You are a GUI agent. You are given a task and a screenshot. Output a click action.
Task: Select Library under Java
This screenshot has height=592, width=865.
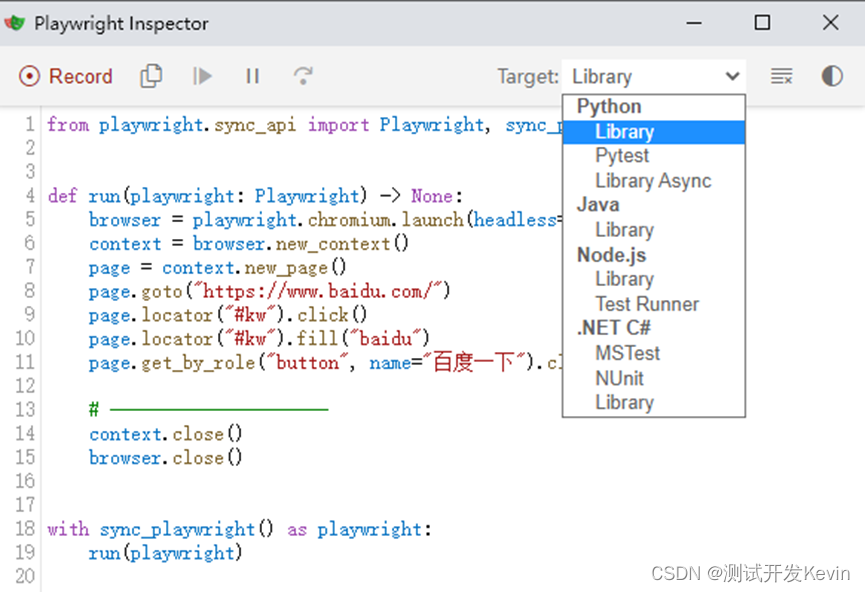pos(624,230)
